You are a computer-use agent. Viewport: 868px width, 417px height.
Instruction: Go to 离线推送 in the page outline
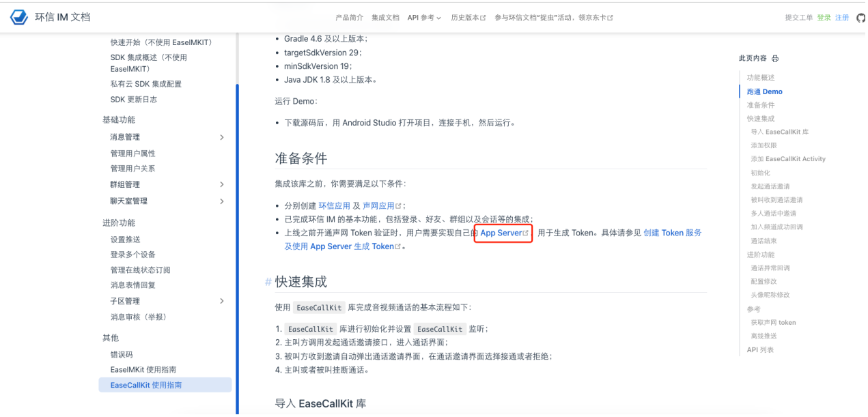pos(764,336)
